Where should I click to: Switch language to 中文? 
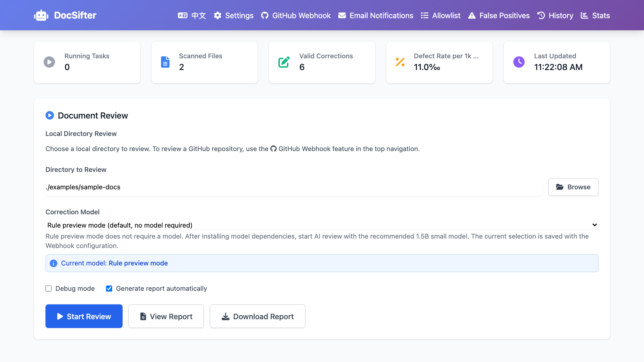click(x=192, y=16)
